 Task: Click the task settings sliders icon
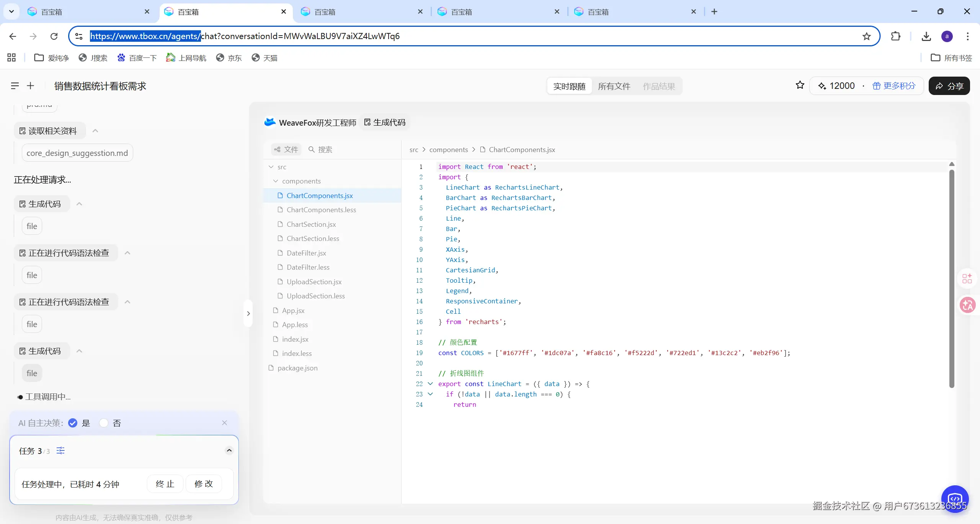(60, 450)
